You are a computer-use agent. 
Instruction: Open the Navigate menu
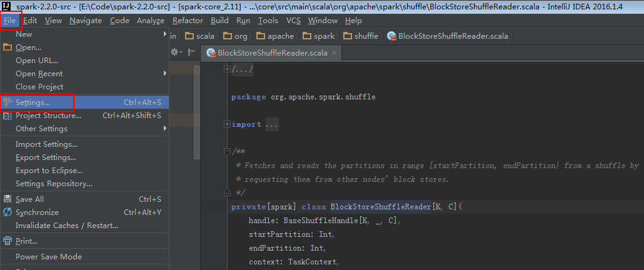point(86,21)
